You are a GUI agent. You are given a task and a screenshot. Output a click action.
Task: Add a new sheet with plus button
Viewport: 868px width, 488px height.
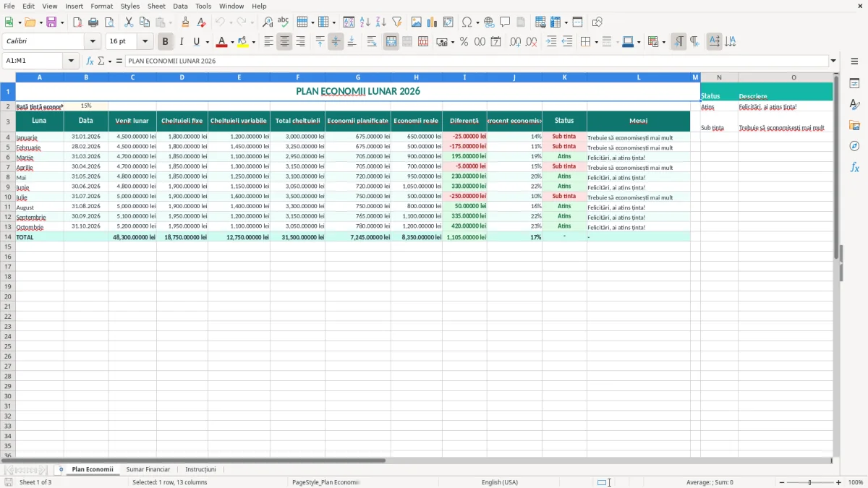point(61,469)
